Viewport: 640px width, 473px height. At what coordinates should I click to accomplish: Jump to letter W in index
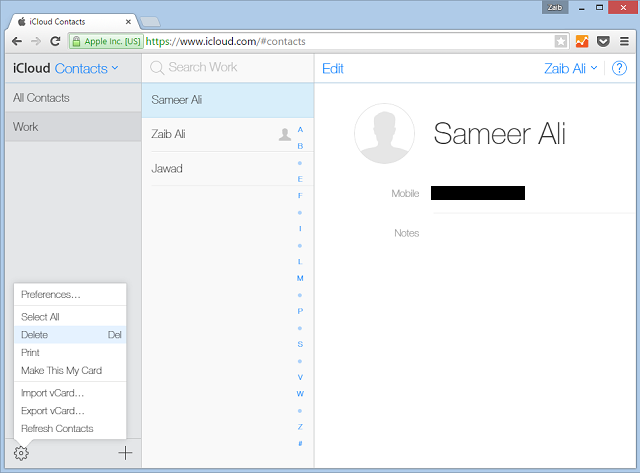click(300, 394)
